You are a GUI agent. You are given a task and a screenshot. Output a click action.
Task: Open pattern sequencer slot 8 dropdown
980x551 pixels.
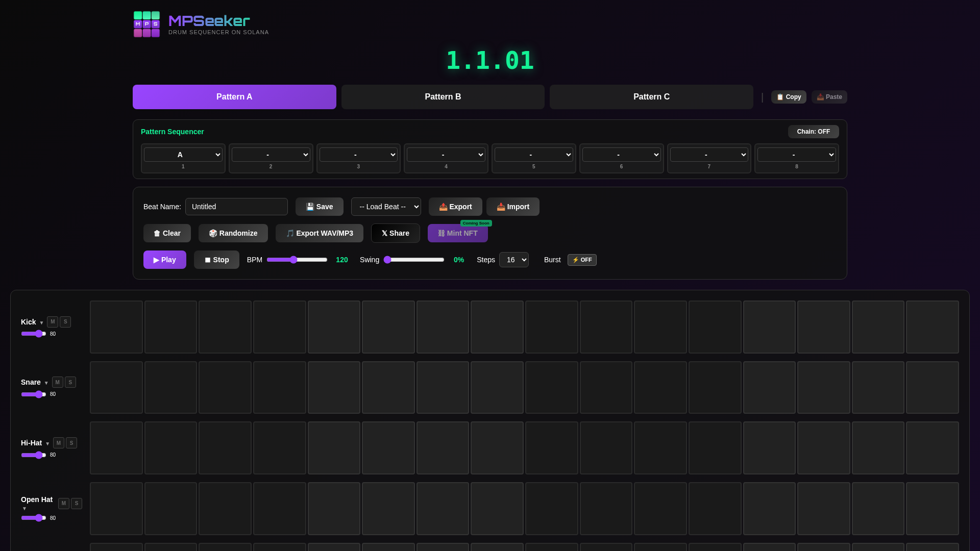[x=797, y=155]
